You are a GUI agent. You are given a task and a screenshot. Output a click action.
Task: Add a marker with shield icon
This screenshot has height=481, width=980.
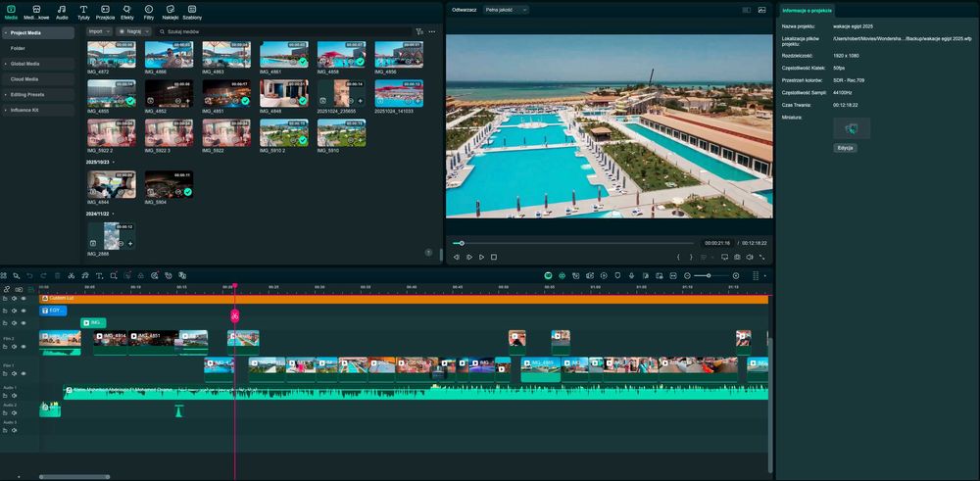(x=617, y=275)
